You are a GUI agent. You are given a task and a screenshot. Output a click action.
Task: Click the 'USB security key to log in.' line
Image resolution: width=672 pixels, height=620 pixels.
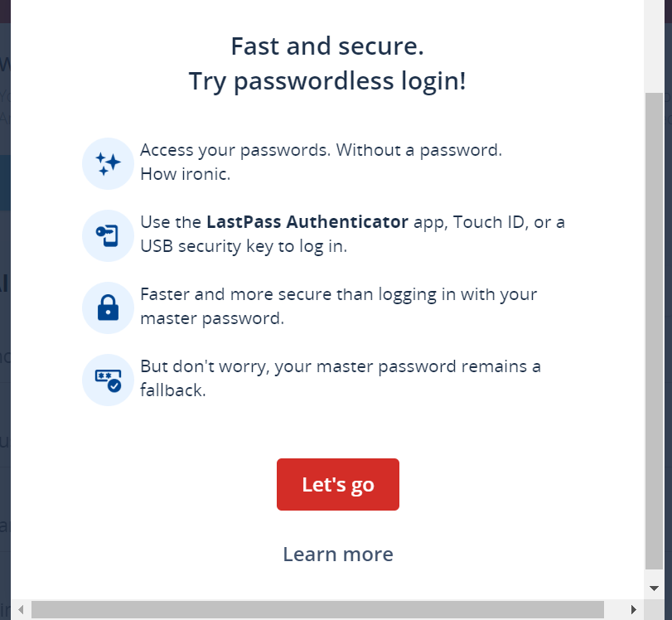point(244,246)
